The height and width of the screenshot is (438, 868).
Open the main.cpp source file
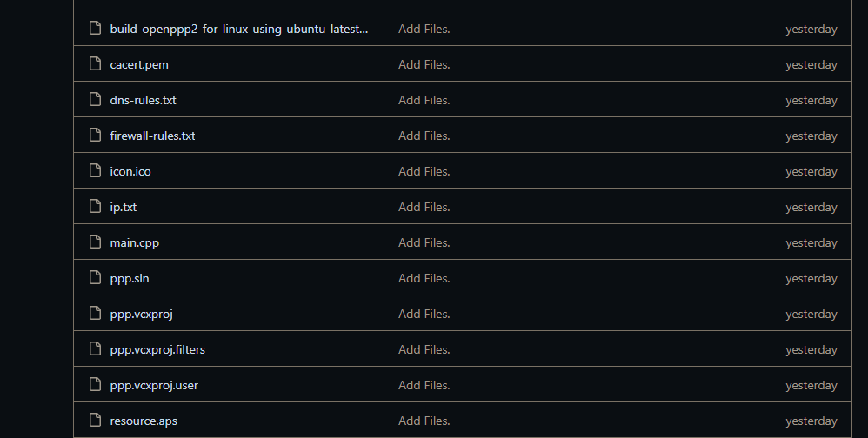[134, 242]
